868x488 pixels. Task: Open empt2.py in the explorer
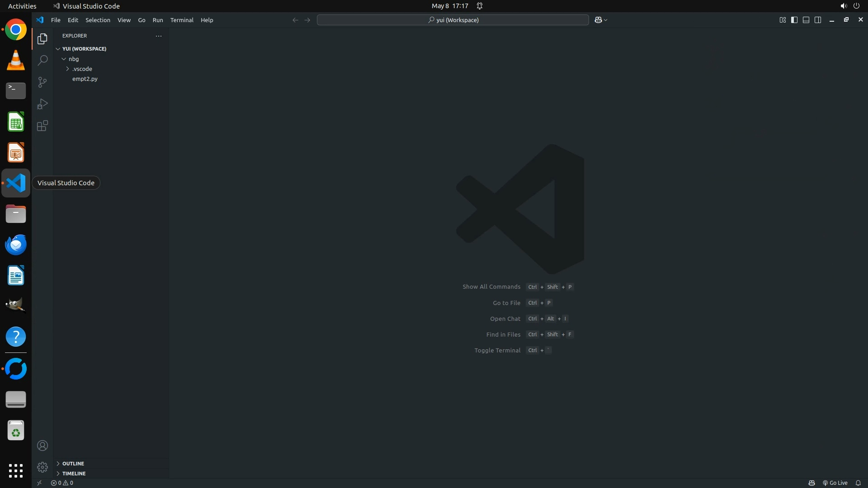click(x=85, y=79)
